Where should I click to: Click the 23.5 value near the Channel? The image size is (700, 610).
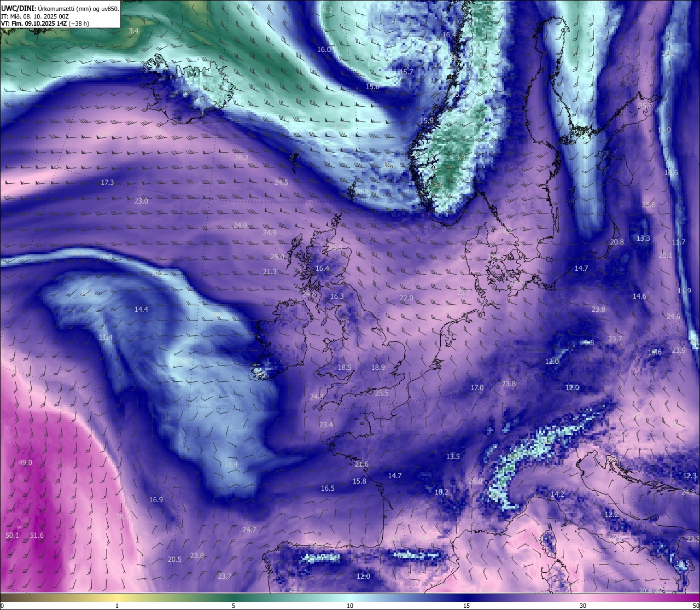tap(382, 393)
